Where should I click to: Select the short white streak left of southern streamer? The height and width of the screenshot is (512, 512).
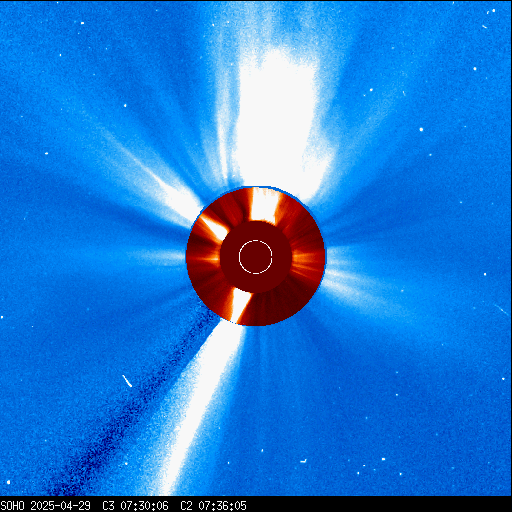pyautogui.click(x=127, y=381)
